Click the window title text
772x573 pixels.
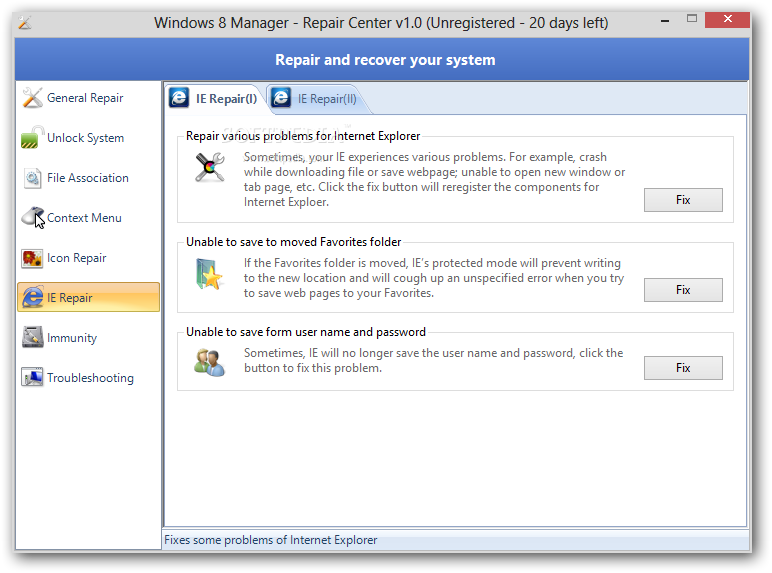[x=381, y=23]
